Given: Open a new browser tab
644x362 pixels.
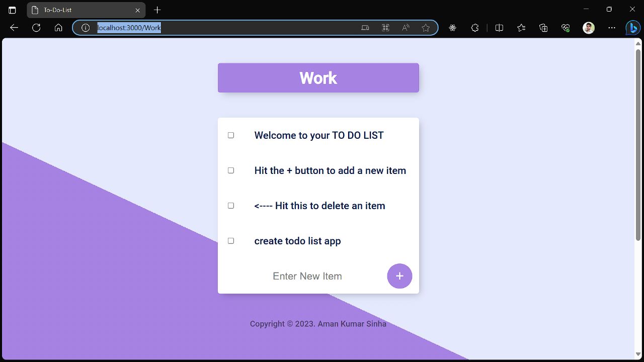Looking at the screenshot, I should click(x=158, y=10).
